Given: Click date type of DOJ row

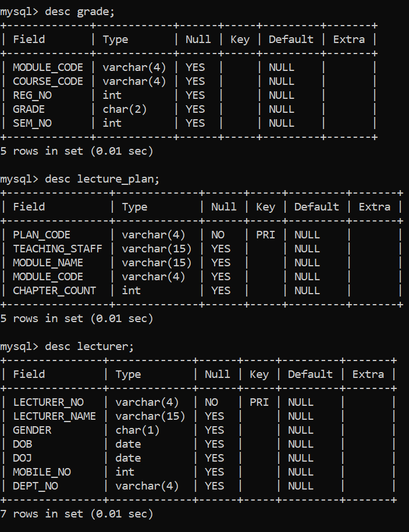Looking at the screenshot, I should (128, 458).
